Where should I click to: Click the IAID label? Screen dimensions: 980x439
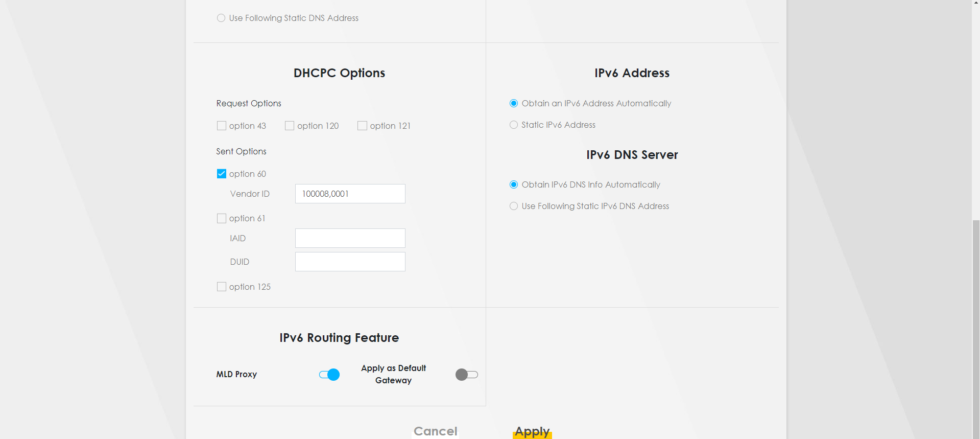click(238, 239)
